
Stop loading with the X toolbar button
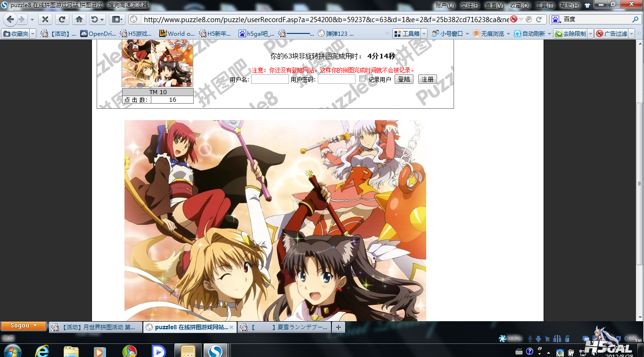45,19
